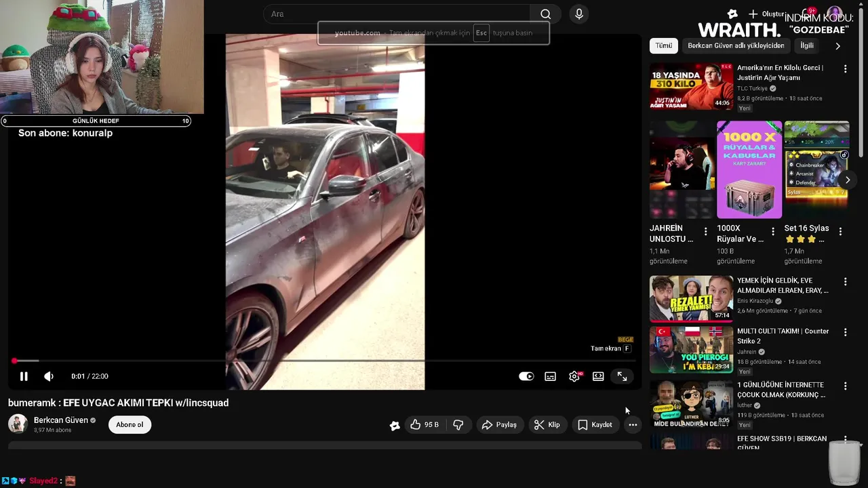Click the video title bumeramk EFE UYGAC
The width and height of the screenshot is (868, 488).
pyautogui.click(x=119, y=403)
